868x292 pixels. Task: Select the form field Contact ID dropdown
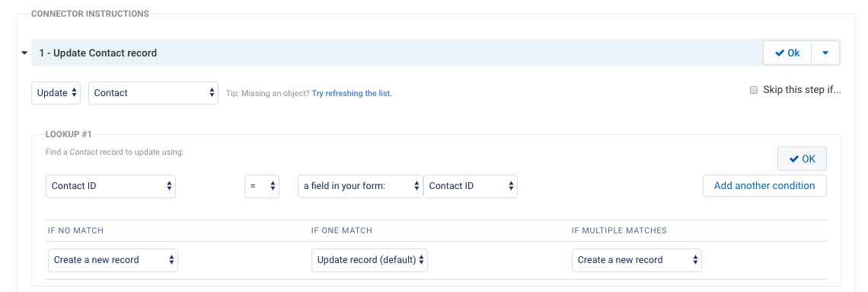pos(471,186)
